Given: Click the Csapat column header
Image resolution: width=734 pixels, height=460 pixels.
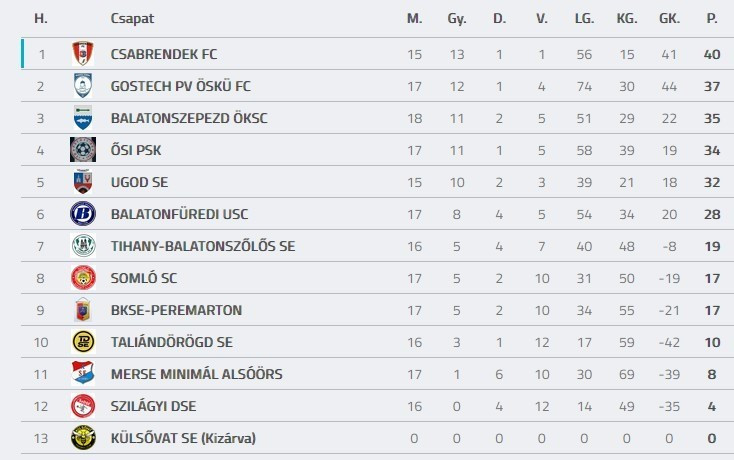Looking at the screenshot, I should pos(132,19).
